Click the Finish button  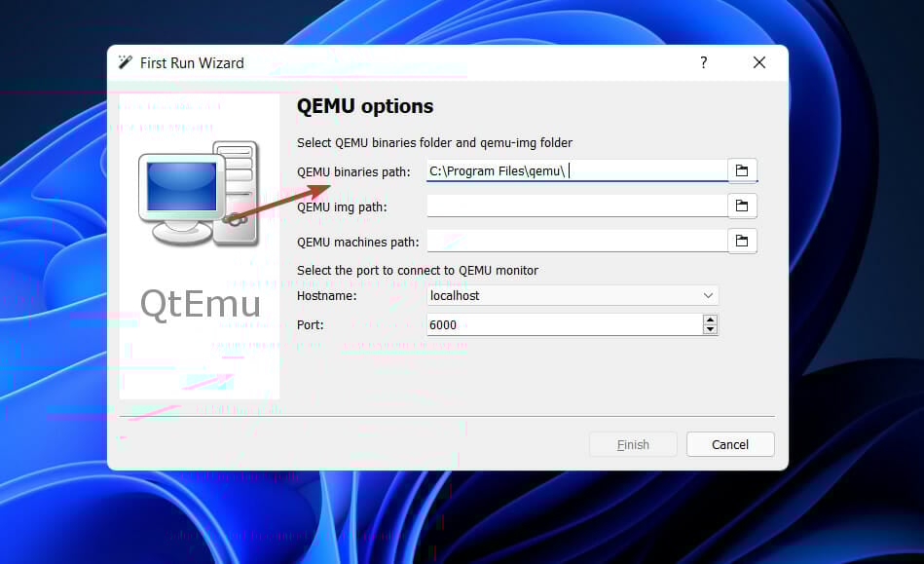pos(633,444)
